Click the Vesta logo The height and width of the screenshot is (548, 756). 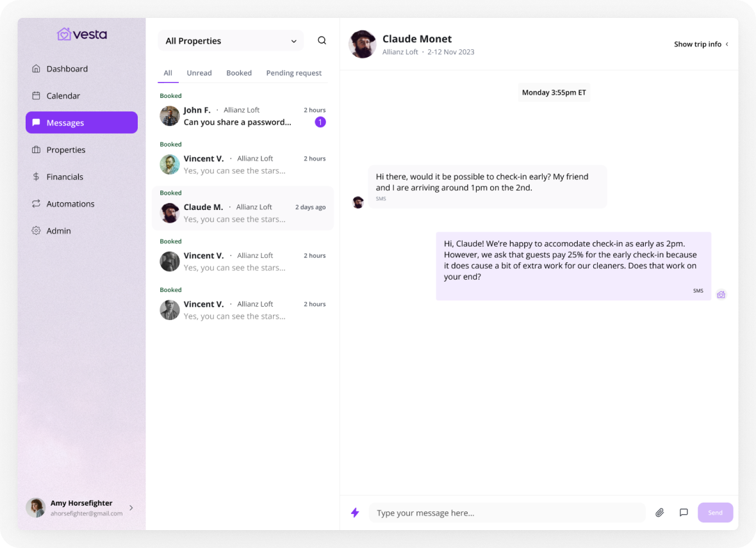coord(82,34)
